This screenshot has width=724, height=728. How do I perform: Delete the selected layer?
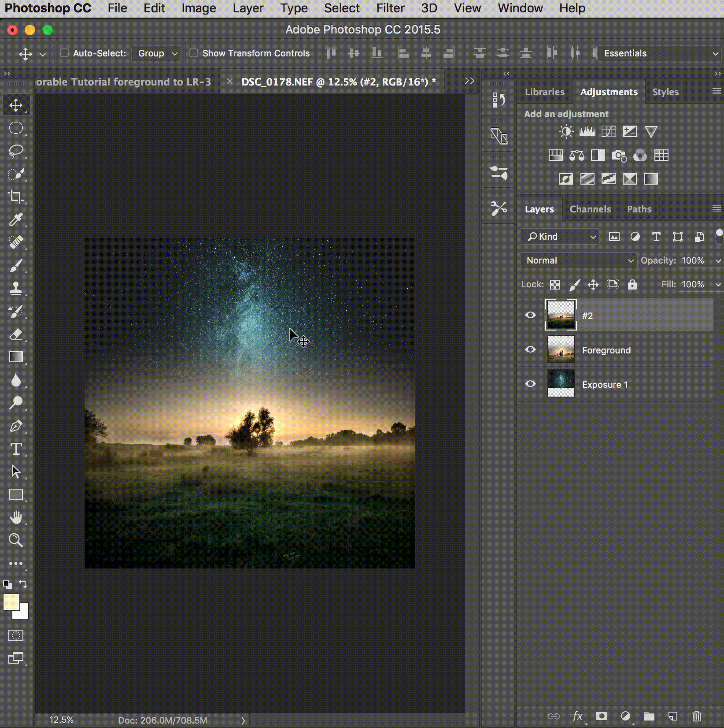(697, 716)
